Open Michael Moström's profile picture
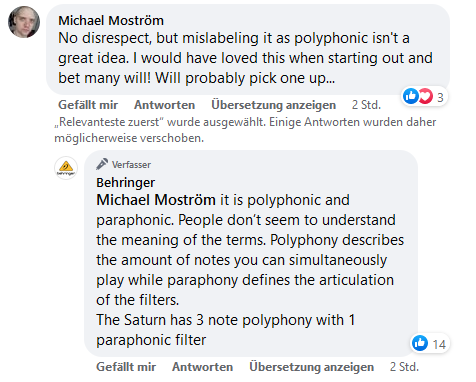 (x=24, y=22)
